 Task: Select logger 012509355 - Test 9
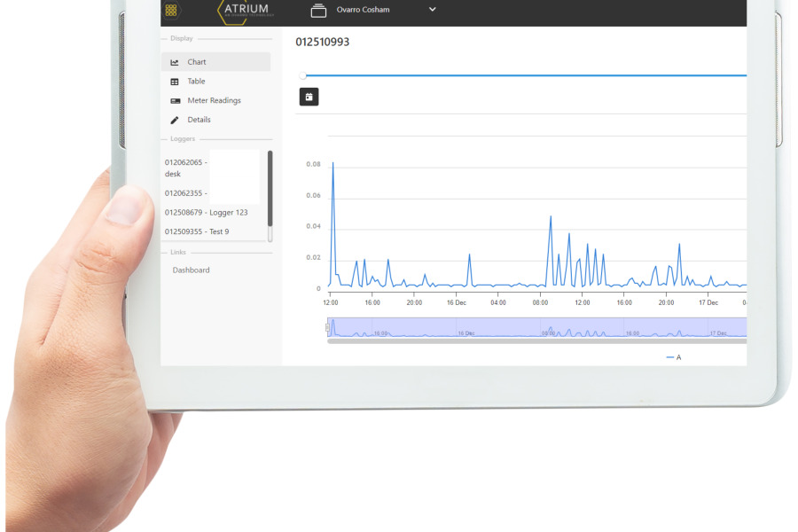(197, 231)
